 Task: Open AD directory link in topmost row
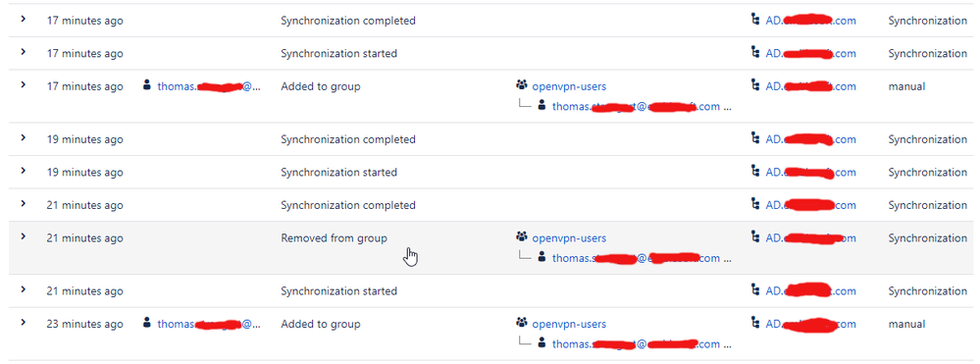coord(810,21)
